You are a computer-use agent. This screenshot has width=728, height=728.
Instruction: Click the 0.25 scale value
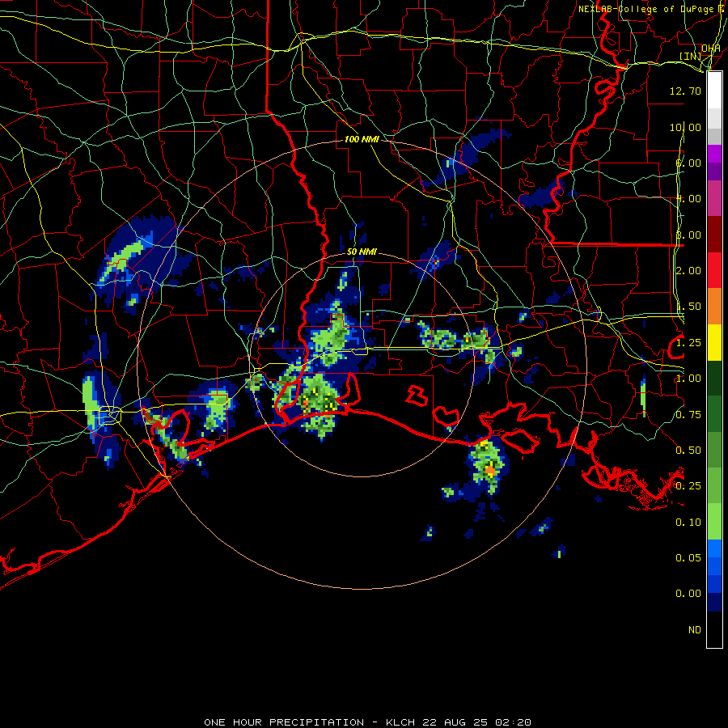pyautogui.click(x=688, y=486)
